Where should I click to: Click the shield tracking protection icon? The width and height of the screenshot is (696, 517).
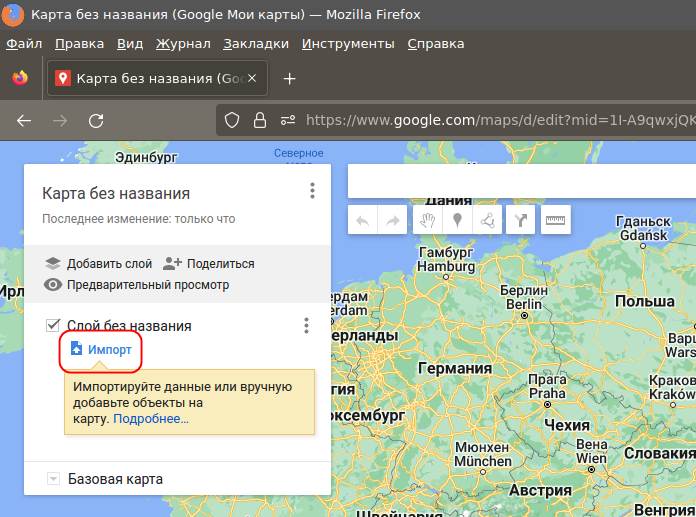click(x=232, y=120)
